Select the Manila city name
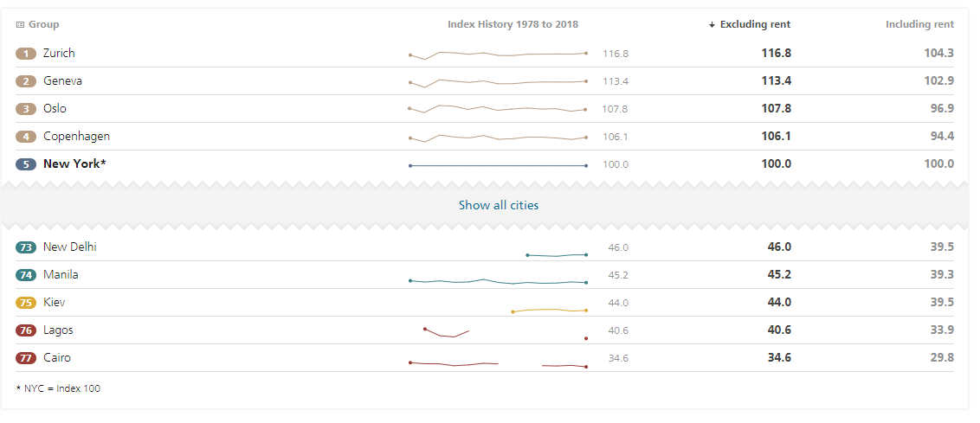 click(61, 275)
